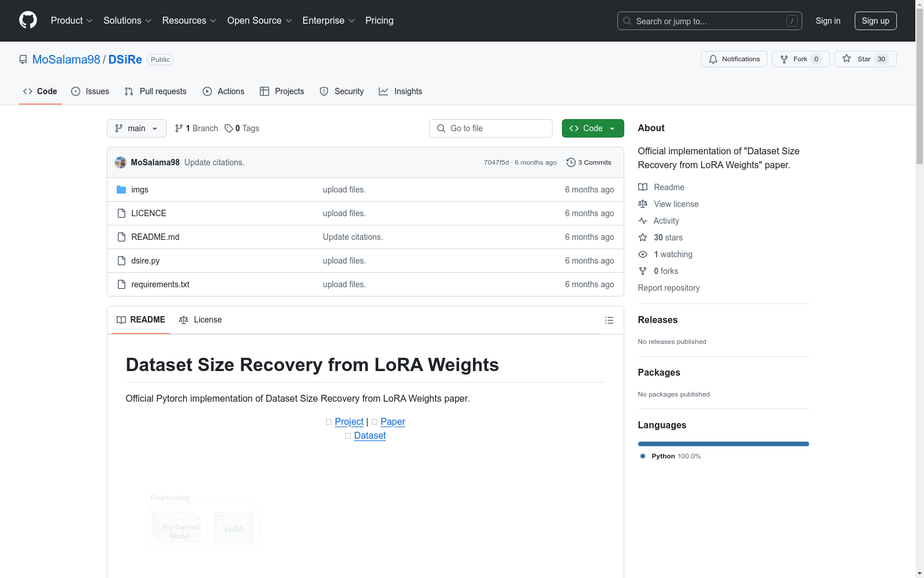Viewport: 924px width, 578px height.
Task: Open the 3 Commits history link
Action: pos(589,162)
